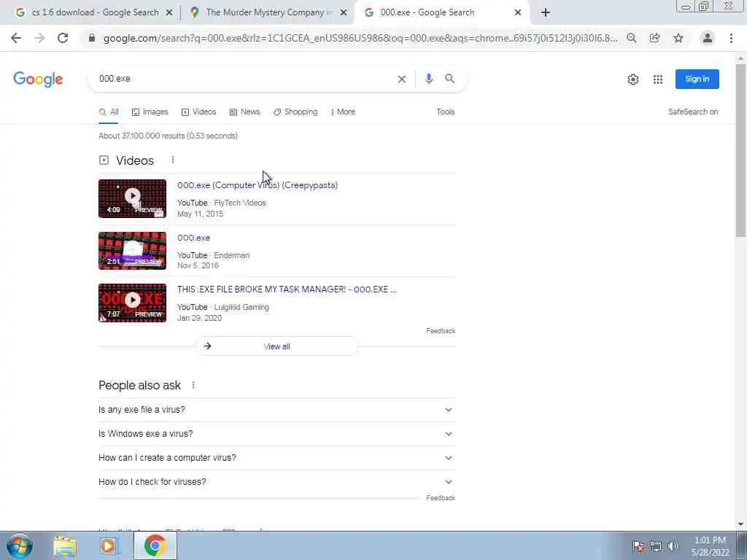747x560 pixels.
Task: Open options dots beside Videos heading
Action: (x=173, y=160)
